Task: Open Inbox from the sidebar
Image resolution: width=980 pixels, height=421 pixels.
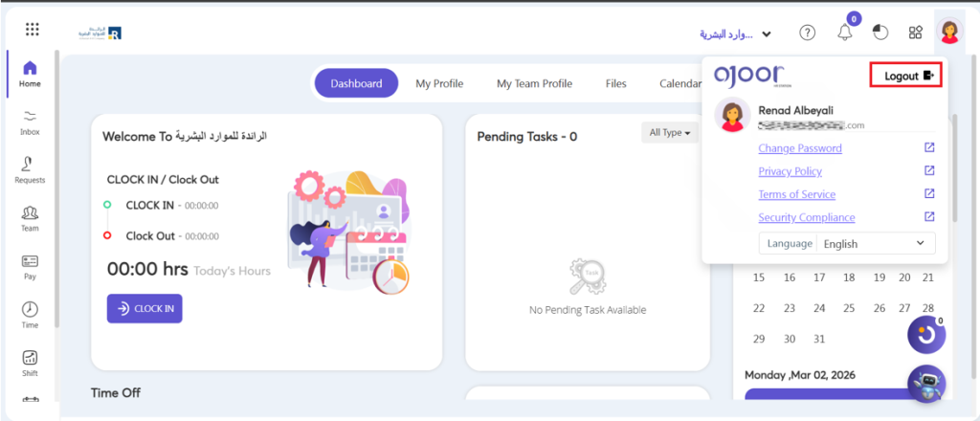Action: tap(30, 121)
